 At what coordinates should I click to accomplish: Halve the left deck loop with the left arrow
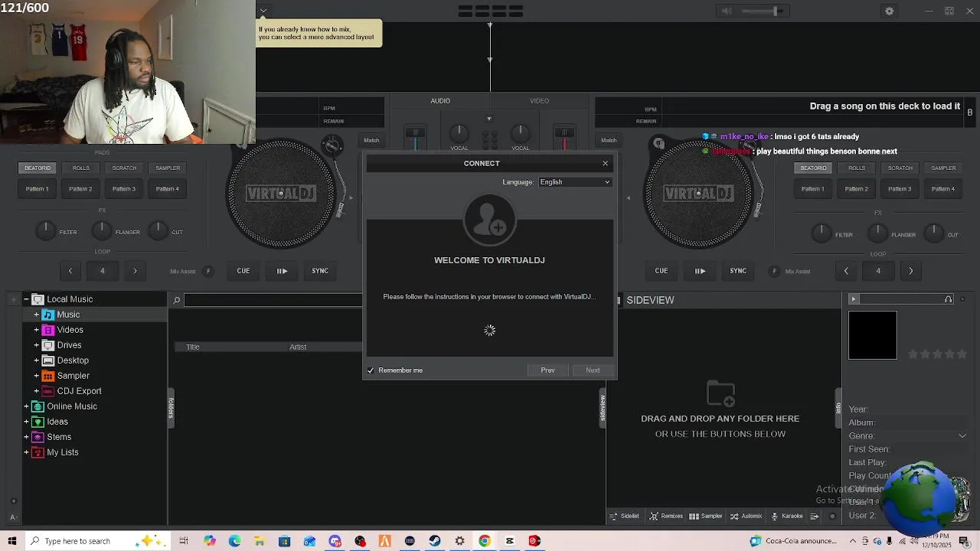coord(70,271)
